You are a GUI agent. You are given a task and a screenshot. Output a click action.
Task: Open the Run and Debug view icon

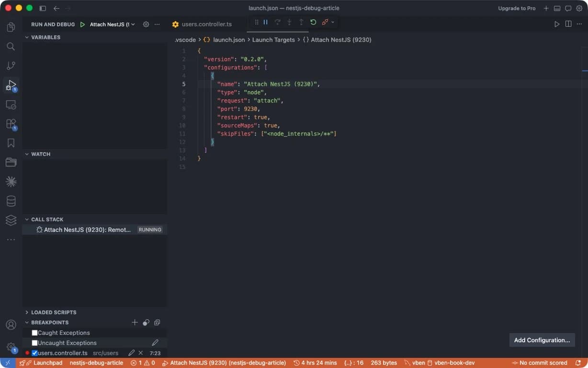pyautogui.click(x=11, y=85)
